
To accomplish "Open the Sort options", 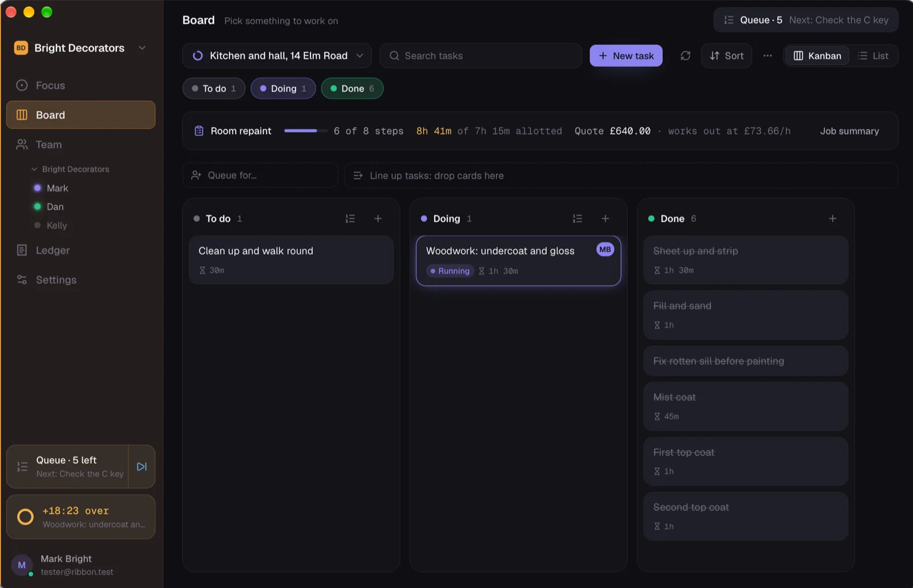I will [726, 56].
